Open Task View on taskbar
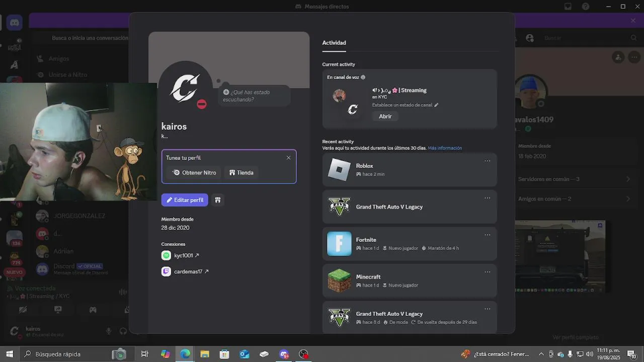644x362 pixels. pos(145,354)
